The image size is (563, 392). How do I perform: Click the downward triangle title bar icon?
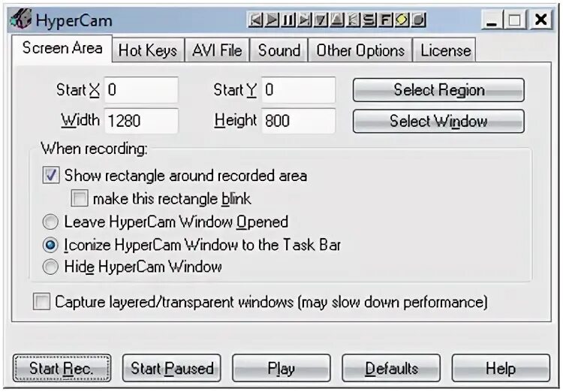tap(321, 20)
